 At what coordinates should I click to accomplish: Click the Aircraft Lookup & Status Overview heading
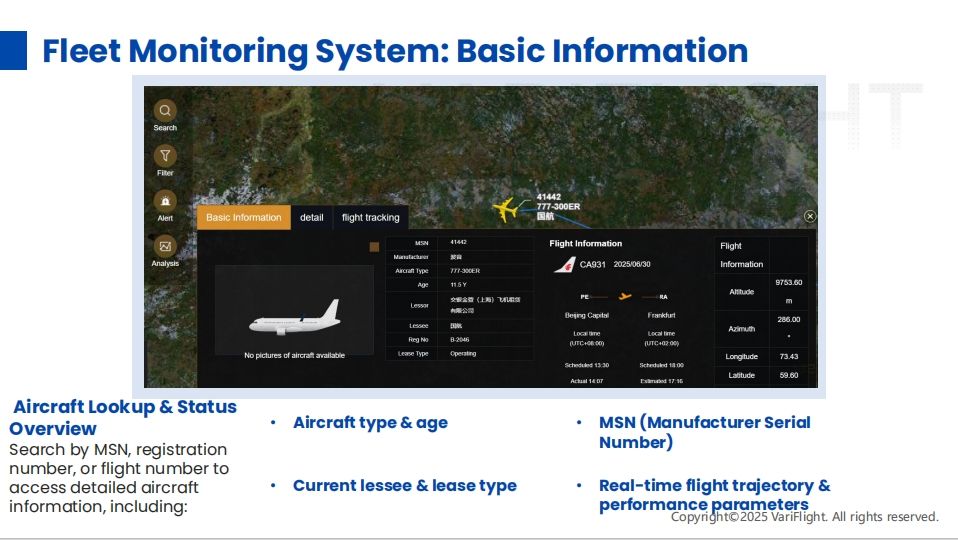pyautogui.click(x=123, y=418)
